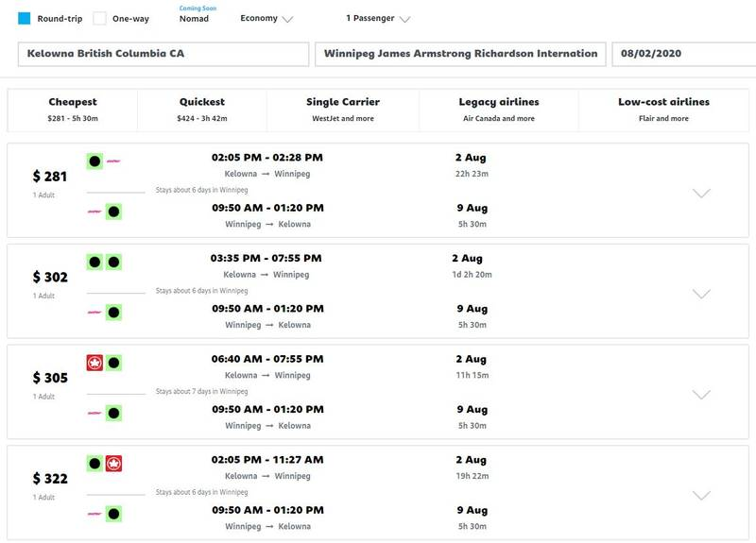Open the Economy cabin class dropdown

click(x=266, y=19)
